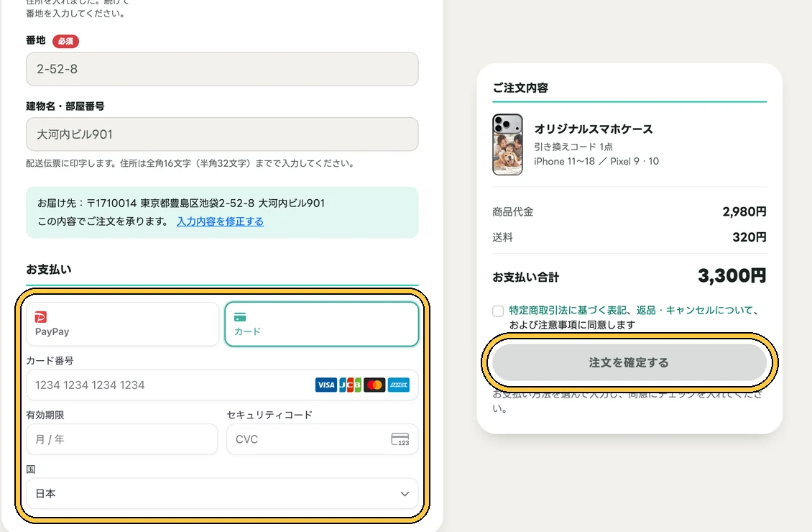Select the カード payment tab
Screen dimensions: 812x532
coord(322,324)
